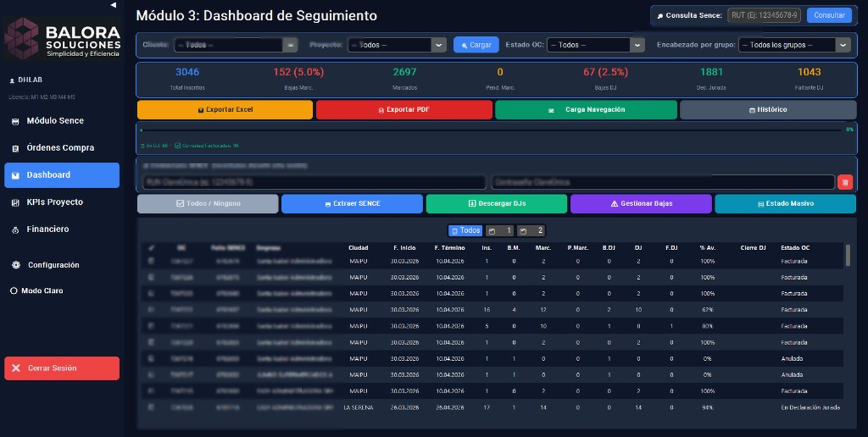Click the RUN ClaveÚnica input field
The height and width of the screenshot is (437, 868).
pyautogui.click(x=314, y=182)
